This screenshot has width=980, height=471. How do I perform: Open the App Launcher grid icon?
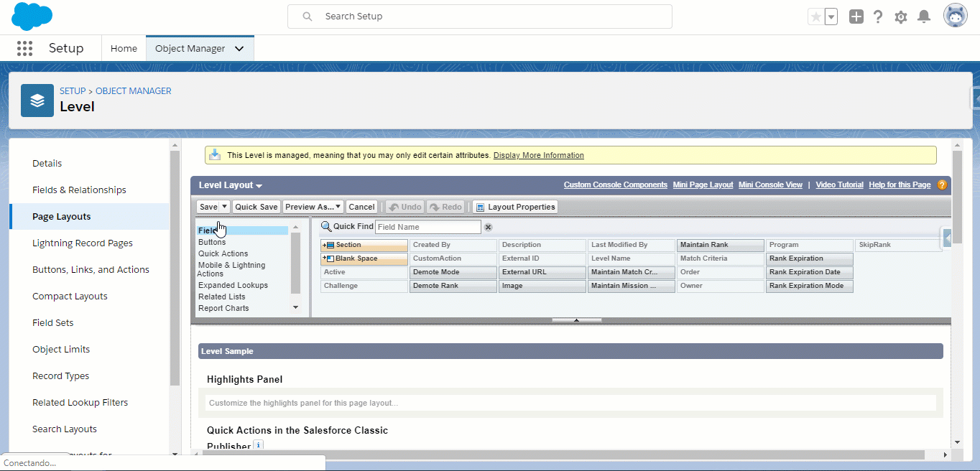[x=24, y=48]
